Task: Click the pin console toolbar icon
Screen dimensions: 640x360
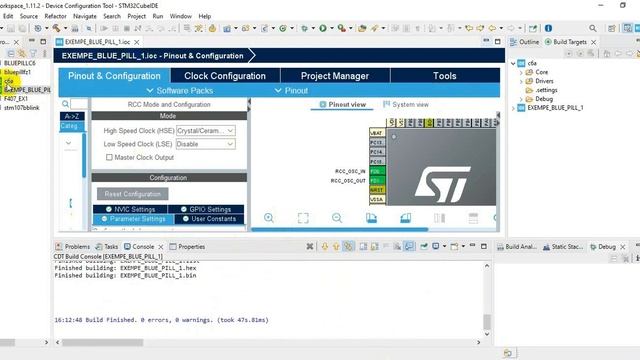Action: click(424, 246)
